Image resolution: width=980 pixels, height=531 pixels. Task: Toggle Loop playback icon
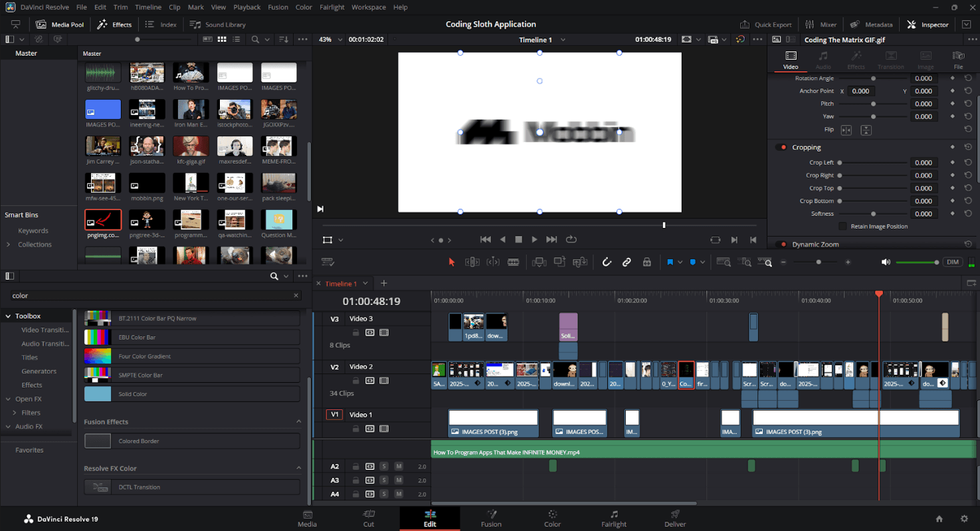click(571, 239)
